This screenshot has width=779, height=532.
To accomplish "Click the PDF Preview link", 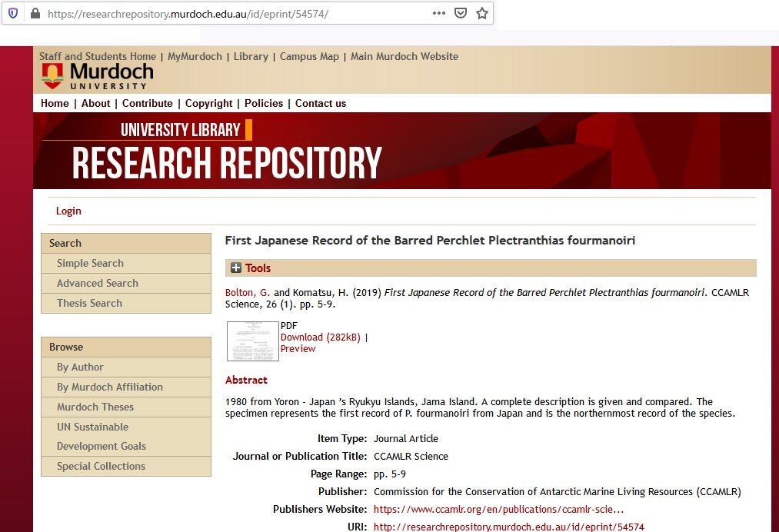I will (x=298, y=349).
